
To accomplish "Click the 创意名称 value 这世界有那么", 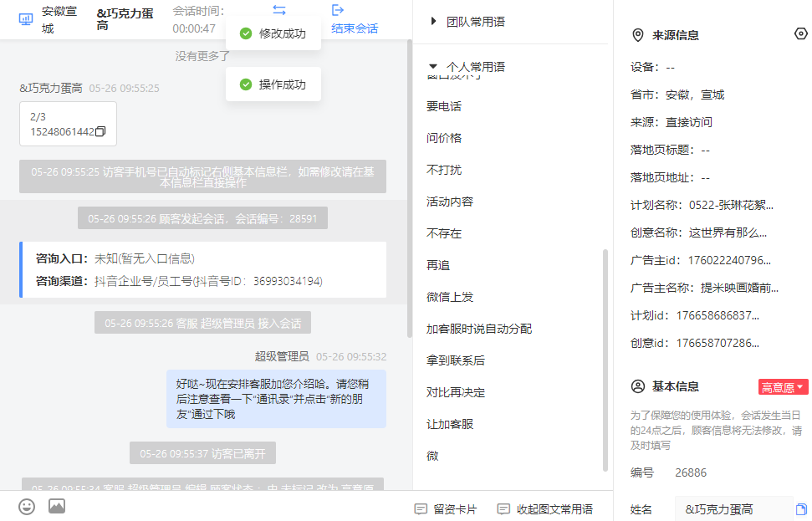I will point(728,232).
